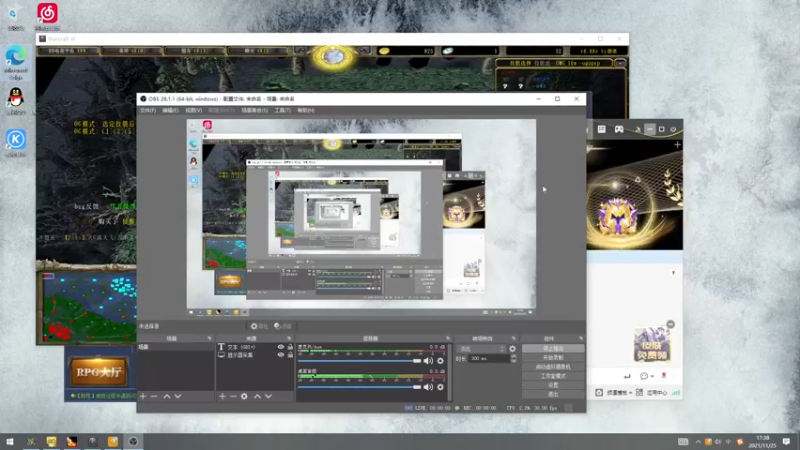800x450 pixels.
Task: Move source up in Sources panel
Action: tap(258, 396)
